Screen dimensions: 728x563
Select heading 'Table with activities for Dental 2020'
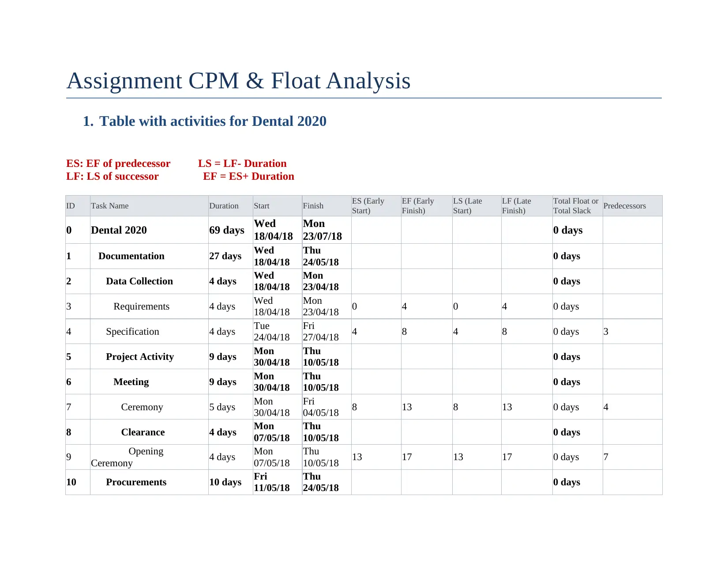213,121
